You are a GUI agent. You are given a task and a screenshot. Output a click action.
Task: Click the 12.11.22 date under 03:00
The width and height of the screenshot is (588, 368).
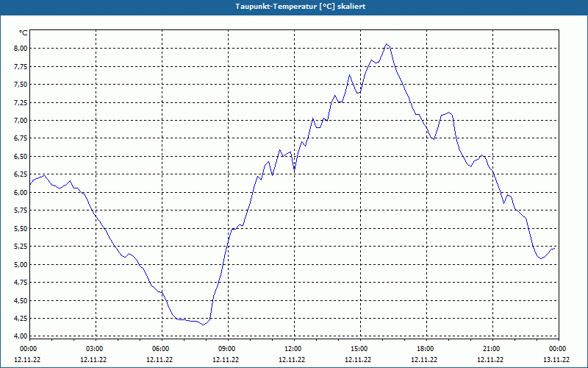93,360
